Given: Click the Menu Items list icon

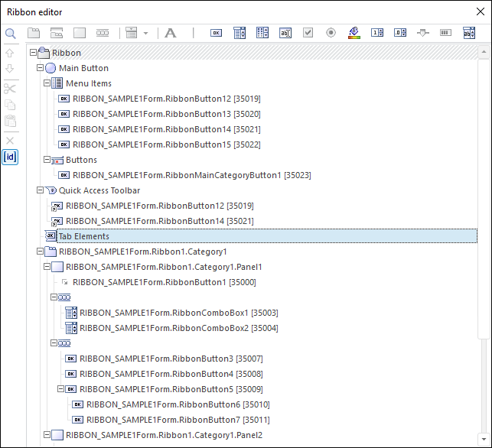Looking at the screenshot, I should point(57,83).
